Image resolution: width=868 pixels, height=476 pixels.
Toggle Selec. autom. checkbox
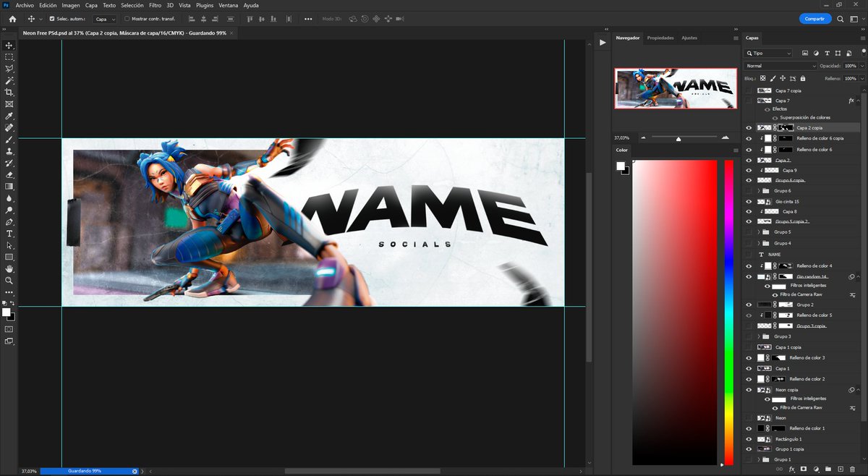pos(51,19)
